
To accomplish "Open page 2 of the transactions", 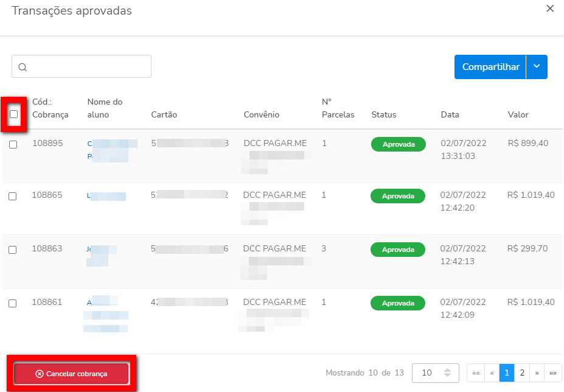I will [522, 373].
